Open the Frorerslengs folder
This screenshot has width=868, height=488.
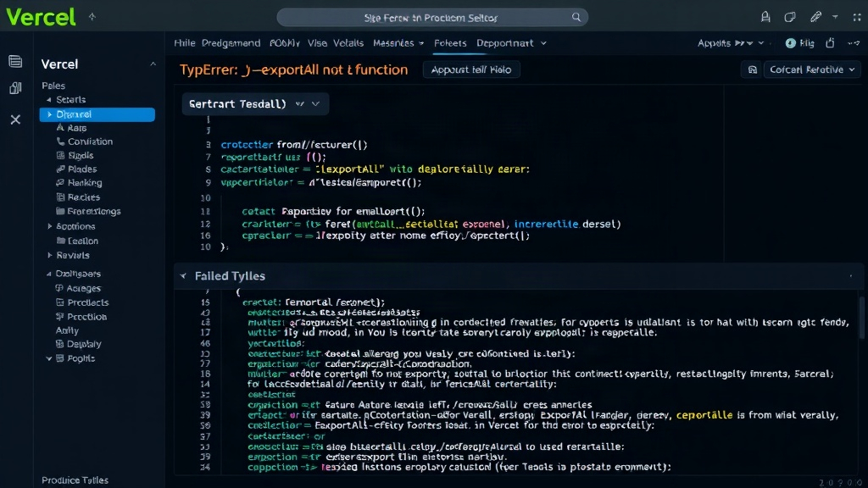coord(88,211)
